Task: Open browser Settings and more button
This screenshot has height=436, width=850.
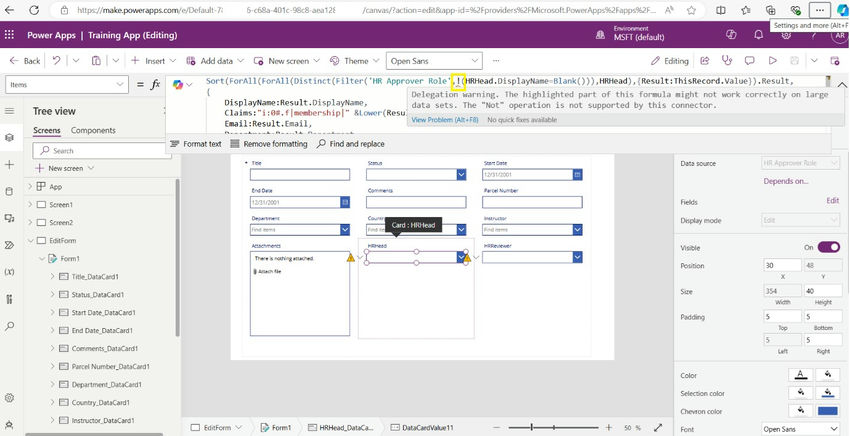Action: (820, 10)
